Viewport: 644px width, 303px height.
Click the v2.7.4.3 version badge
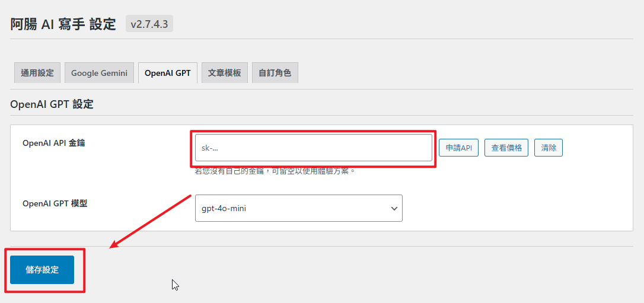(x=149, y=24)
